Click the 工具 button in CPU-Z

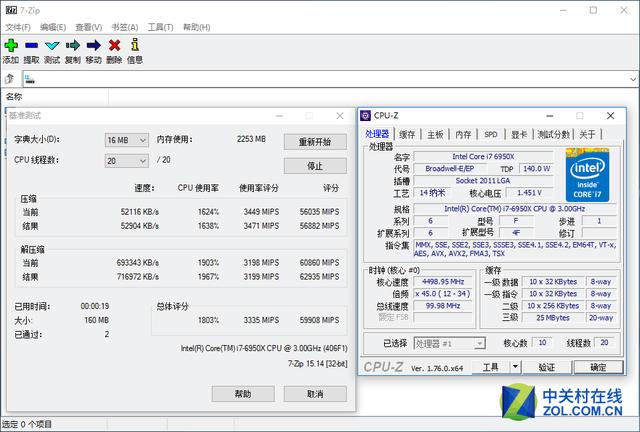pyautogui.click(x=491, y=367)
